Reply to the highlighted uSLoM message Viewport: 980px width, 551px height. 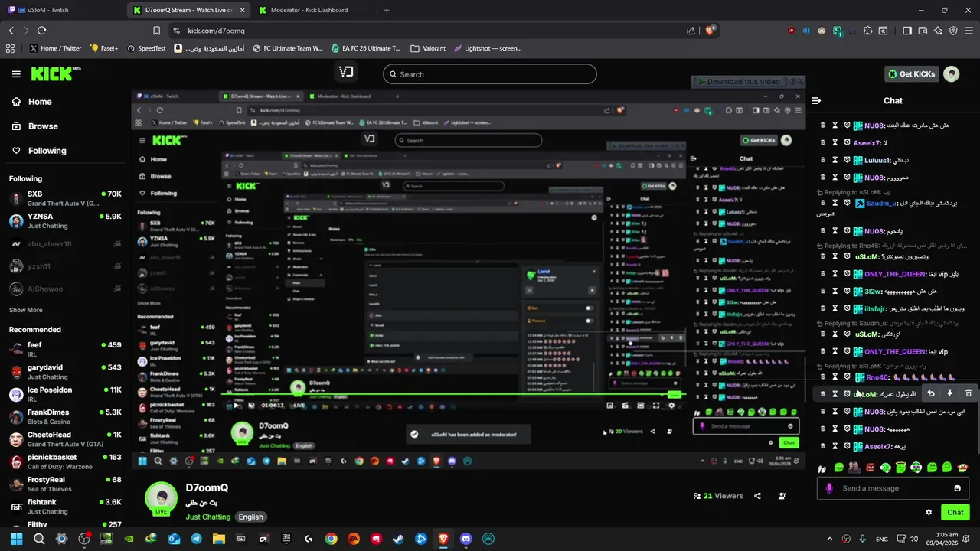pyautogui.click(x=931, y=393)
